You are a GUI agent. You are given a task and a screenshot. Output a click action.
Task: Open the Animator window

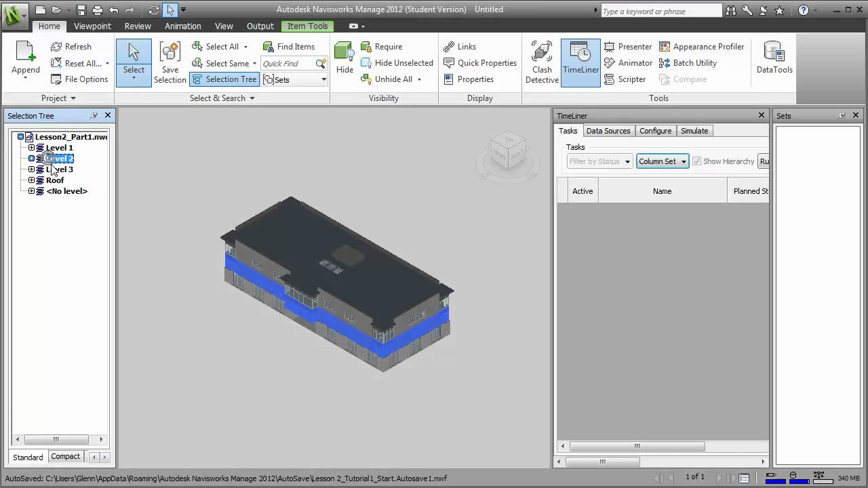627,63
